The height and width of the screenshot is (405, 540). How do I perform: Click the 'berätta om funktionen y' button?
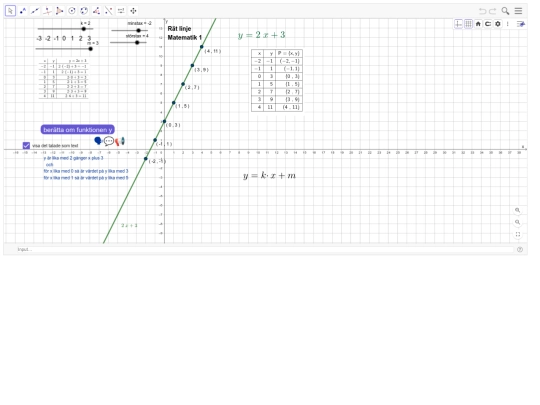click(x=77, y=130)
